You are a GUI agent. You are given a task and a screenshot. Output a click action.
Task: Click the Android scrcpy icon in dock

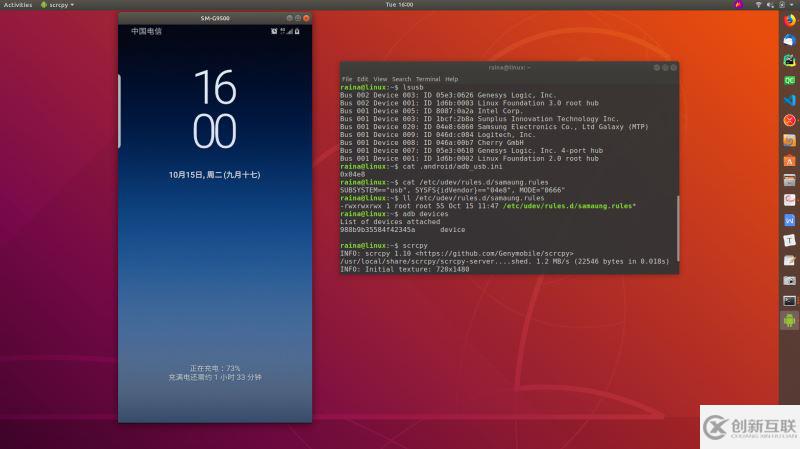pos(789,320)
